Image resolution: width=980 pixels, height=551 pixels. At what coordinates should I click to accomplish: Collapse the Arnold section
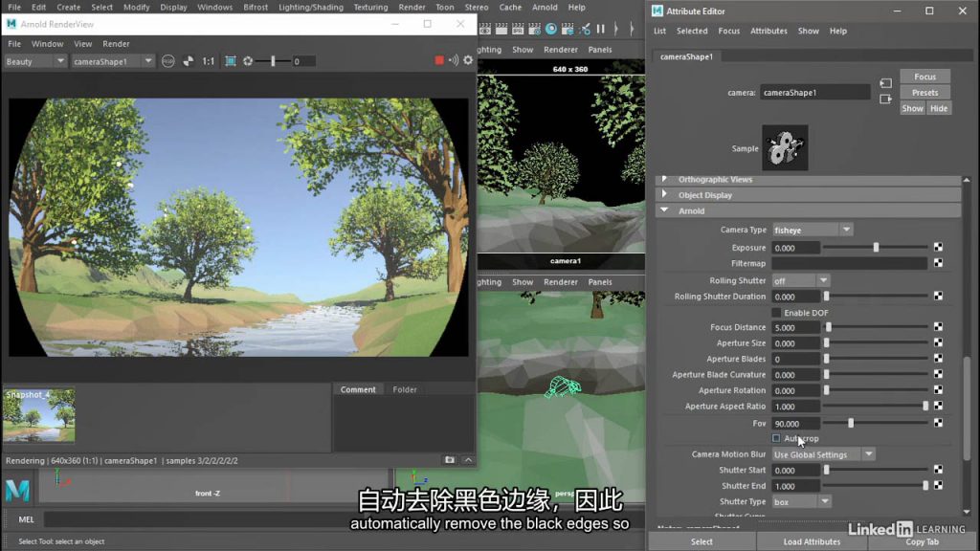click(x=808, y=210)
